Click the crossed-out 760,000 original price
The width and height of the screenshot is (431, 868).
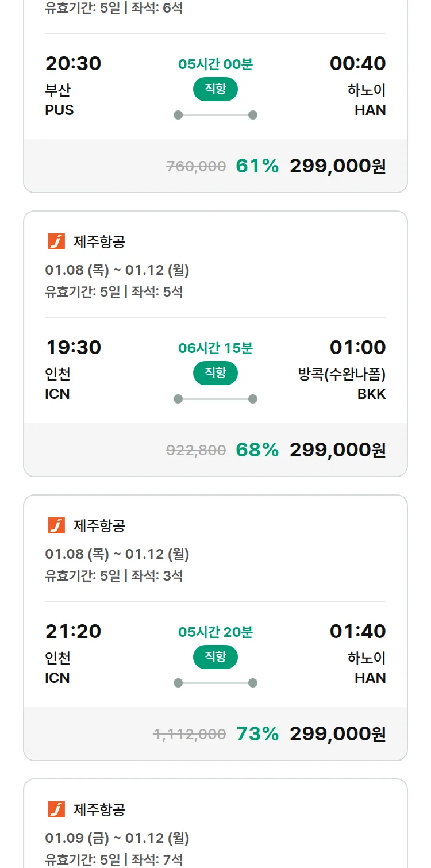click(196, 166)
